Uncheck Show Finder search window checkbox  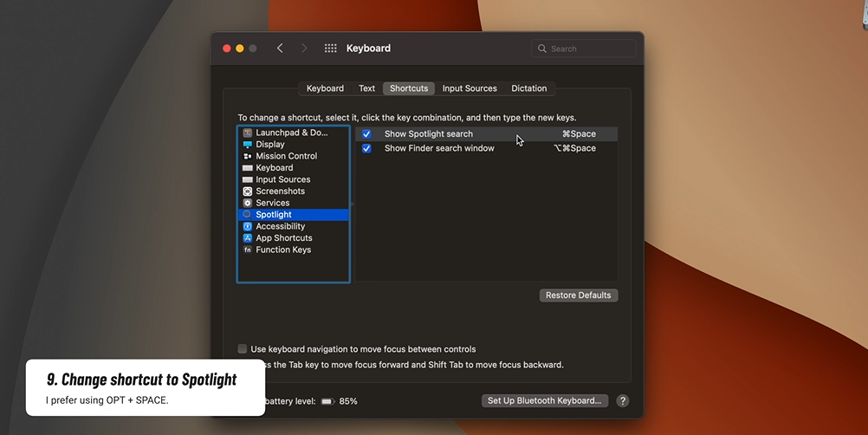[x=366, y=148]
